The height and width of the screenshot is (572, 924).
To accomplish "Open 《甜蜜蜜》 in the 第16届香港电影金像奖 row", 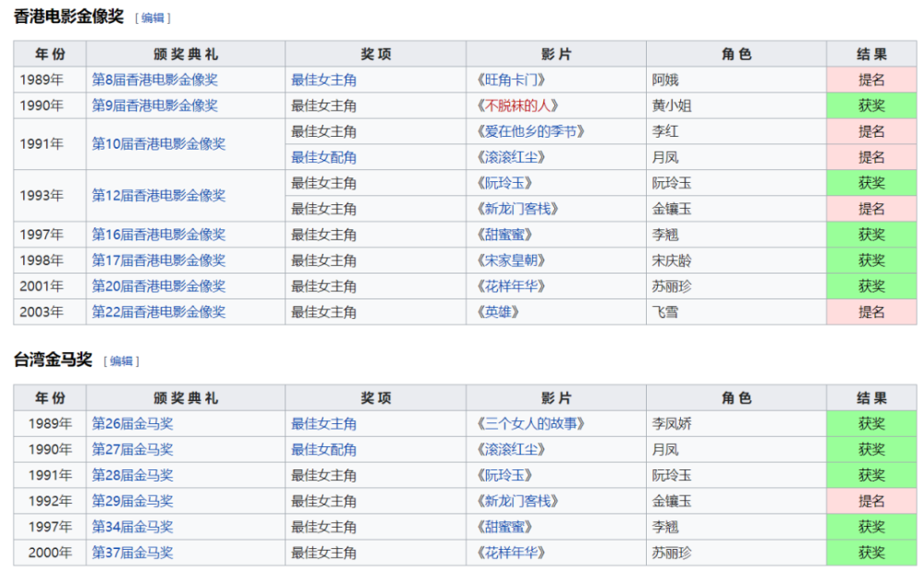I will point(505,235).
